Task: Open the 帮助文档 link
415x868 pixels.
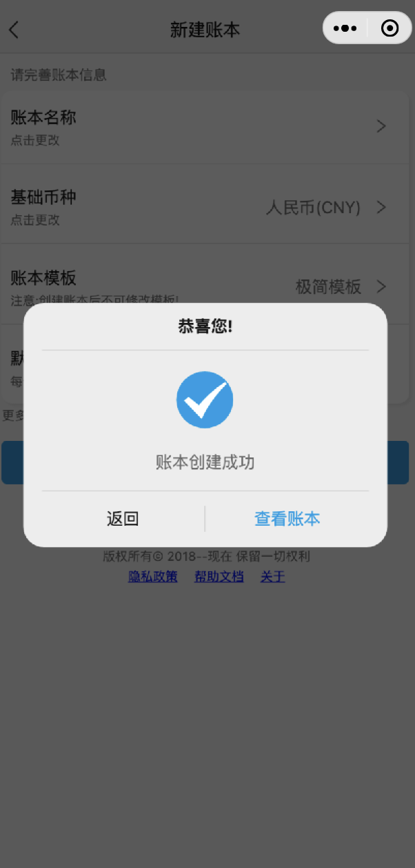Action: (219, 577)
